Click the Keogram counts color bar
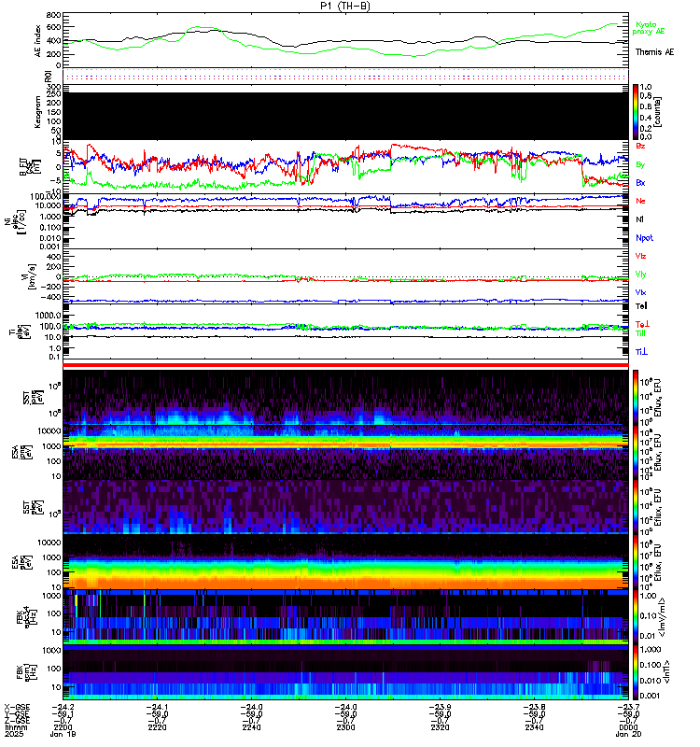Viewport: 700px width, 747px height. coord(636,112)
